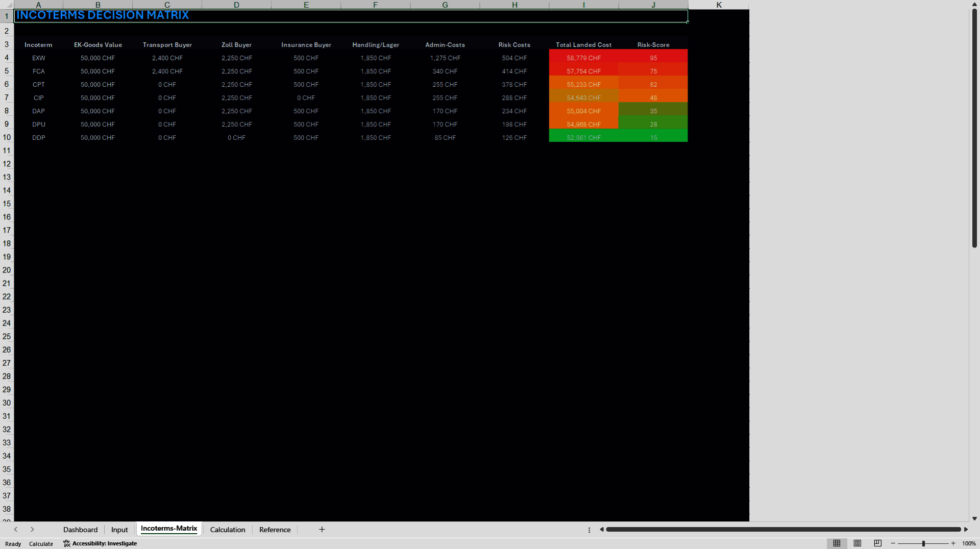Click the Select All corner triangle

(7, 5)
